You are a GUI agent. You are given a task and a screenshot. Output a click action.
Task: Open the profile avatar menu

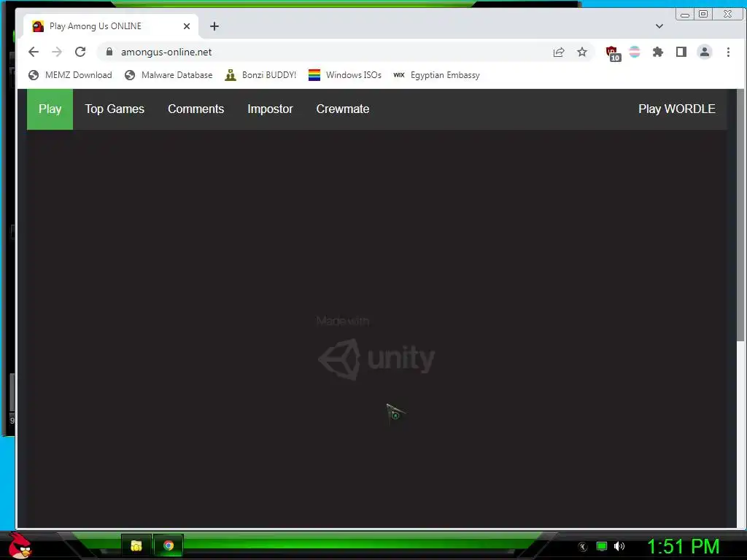[705, 52]
